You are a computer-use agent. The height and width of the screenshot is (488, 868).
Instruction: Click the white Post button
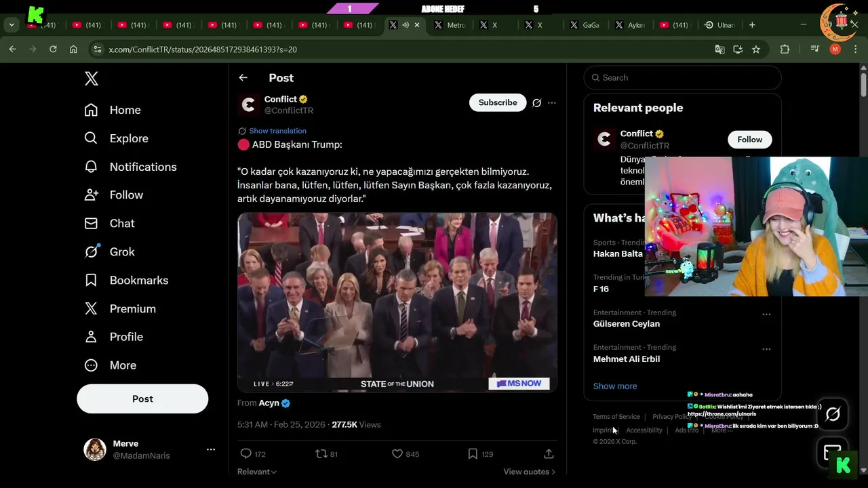point(142,399)
